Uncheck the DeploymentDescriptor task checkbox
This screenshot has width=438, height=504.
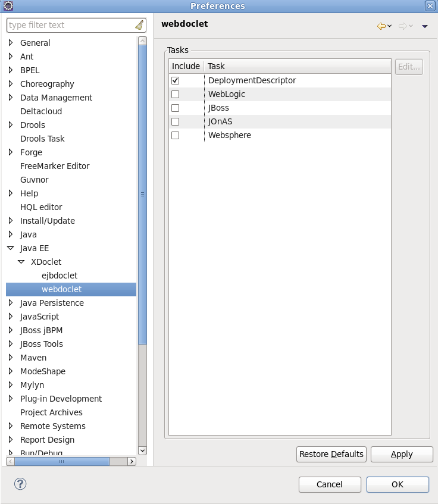(x=176, y=80)
